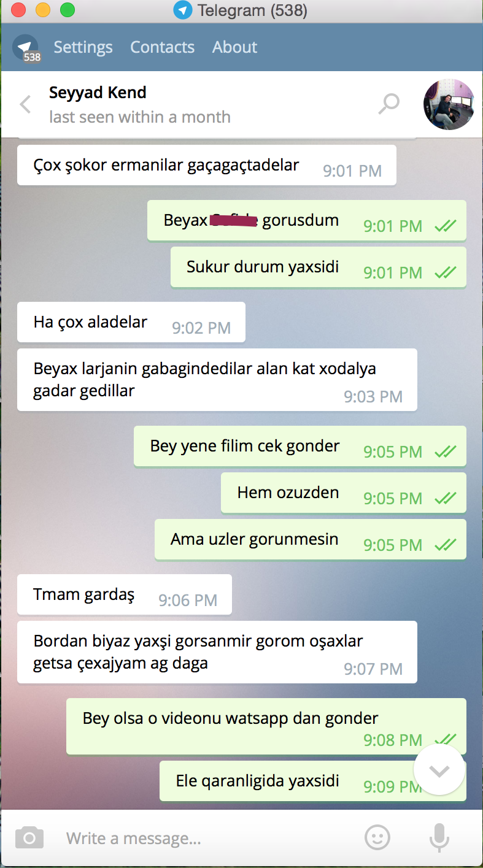This screenshot has width=483, height=868.
Task: Open Seyyad Kend's profile photo
Action: tap(449, 104)
